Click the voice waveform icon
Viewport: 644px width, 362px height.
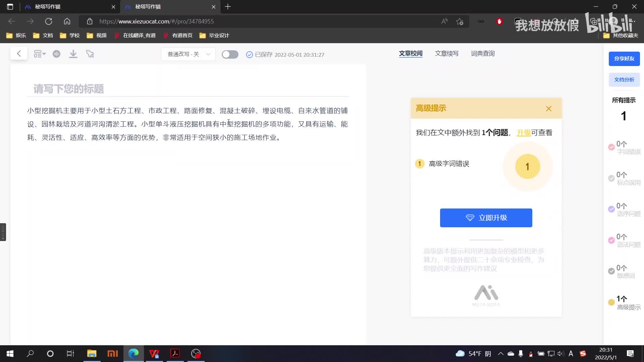pyautogui.click(x=56, y=54)
